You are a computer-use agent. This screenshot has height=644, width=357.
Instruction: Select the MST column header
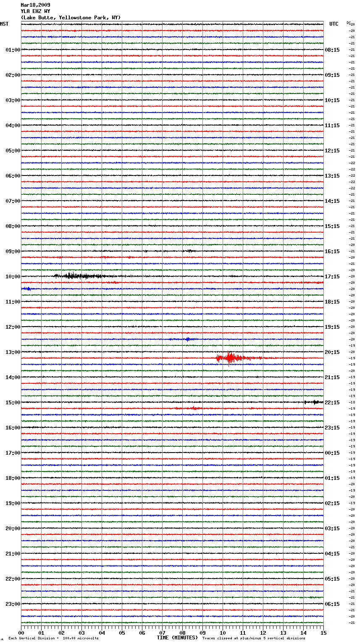point(4,24)
